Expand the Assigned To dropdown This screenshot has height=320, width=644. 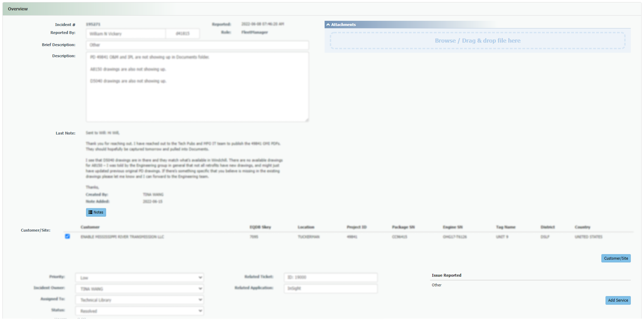[x=139, y=300]
